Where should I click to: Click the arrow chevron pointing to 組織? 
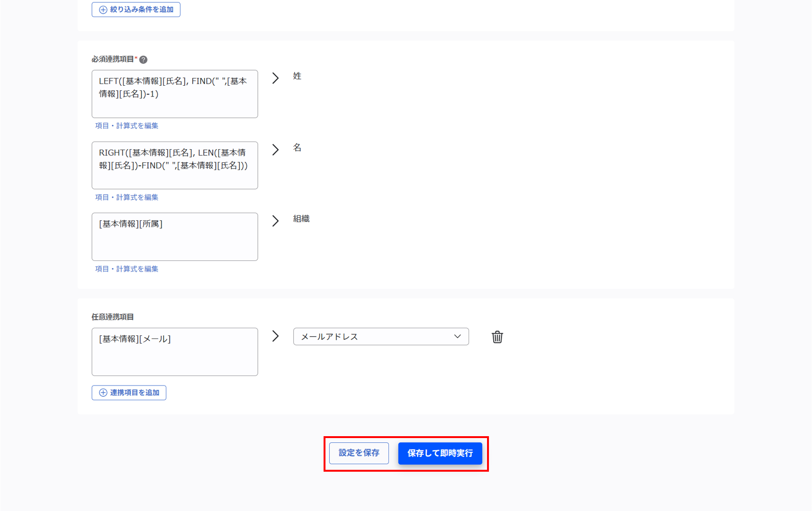click(x=275, y=221)
